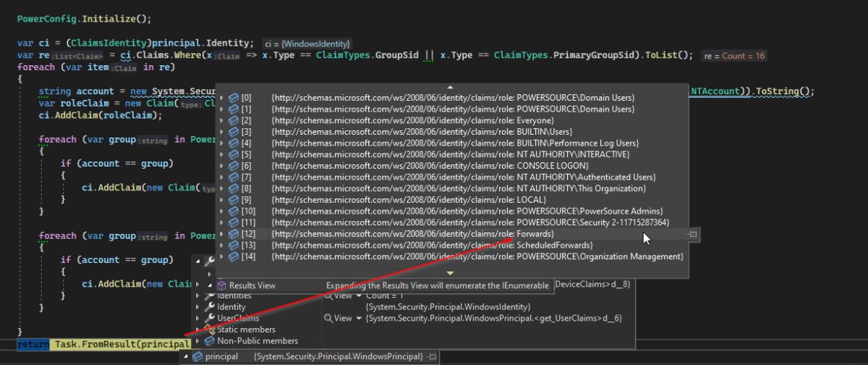Screen dimensions: 868x365
Task: Click the object icon of claim [9]
Action: coord(233,200)
